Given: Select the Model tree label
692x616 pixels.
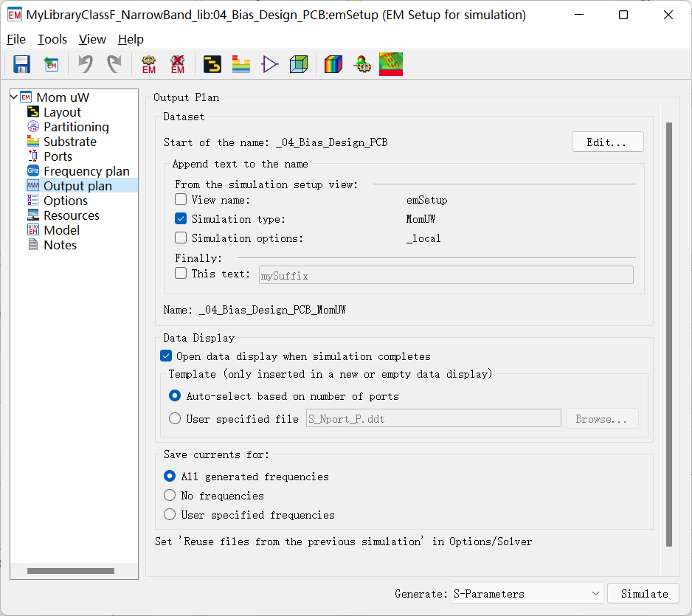Looking at the screenshot, I should (61, 230).
